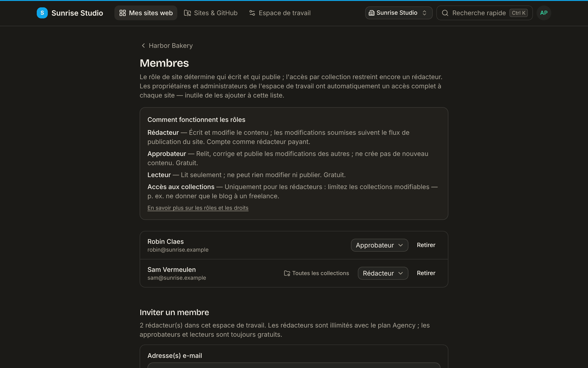Open the AP user avatar menu

click(544, 13)
